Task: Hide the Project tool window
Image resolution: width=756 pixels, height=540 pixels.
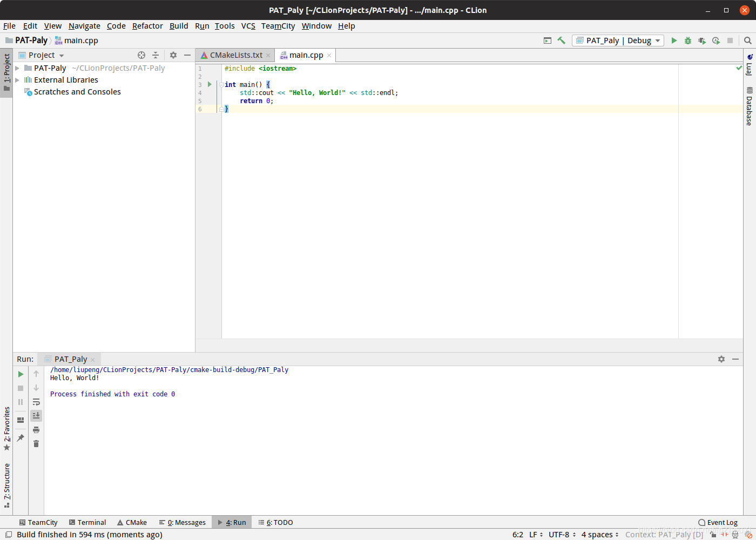Action: tap(187, 55)
